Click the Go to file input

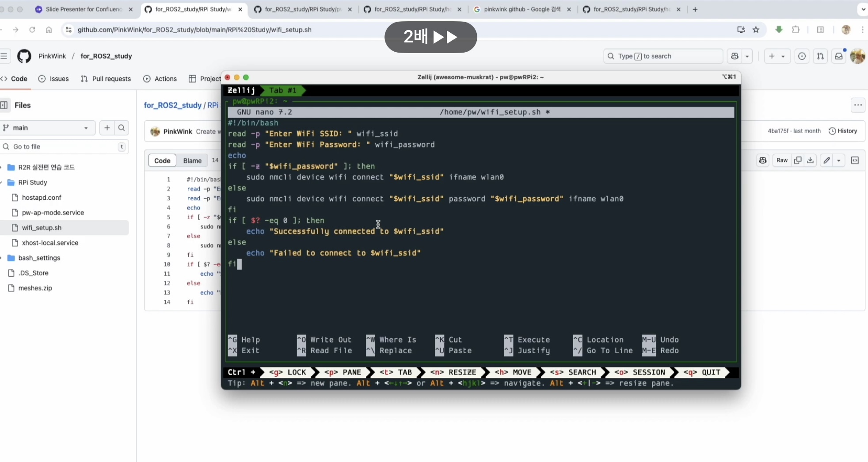coord(64,147)
